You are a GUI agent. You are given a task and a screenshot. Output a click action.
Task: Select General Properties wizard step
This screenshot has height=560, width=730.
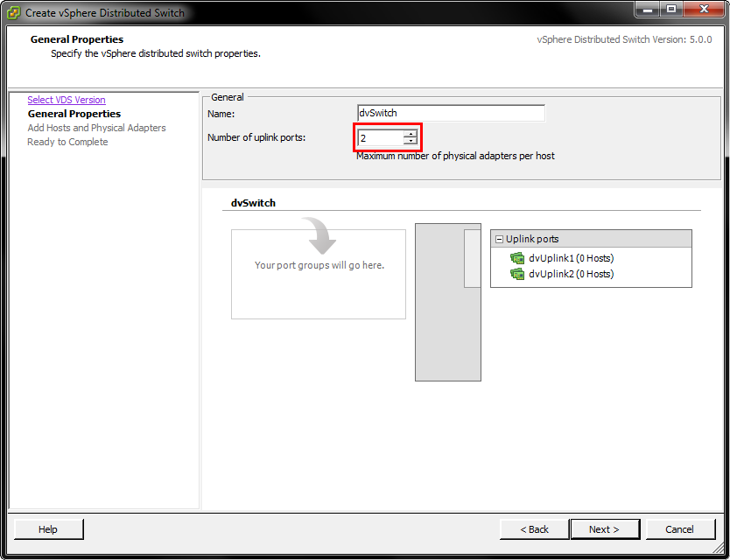coord(74,114)
